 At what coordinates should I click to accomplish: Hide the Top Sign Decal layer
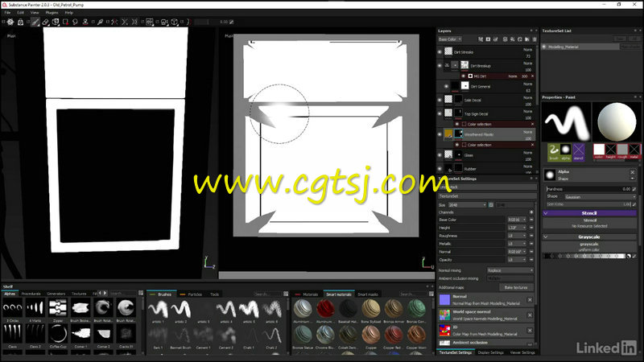click(x=440, y=113)
